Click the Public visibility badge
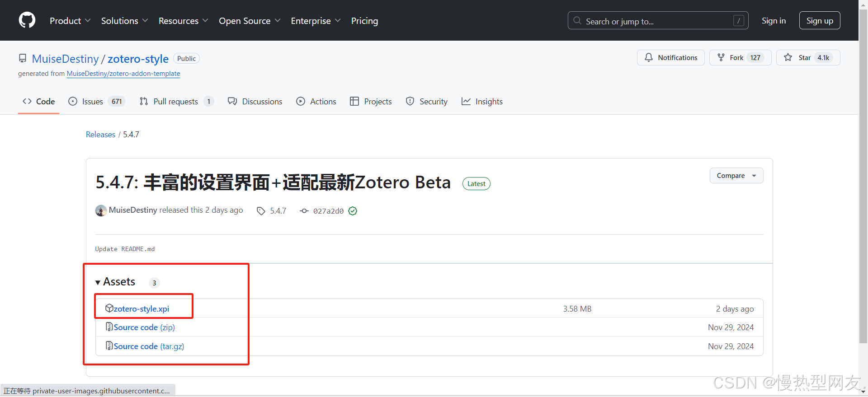868x397 pixels. coord(186,59)
